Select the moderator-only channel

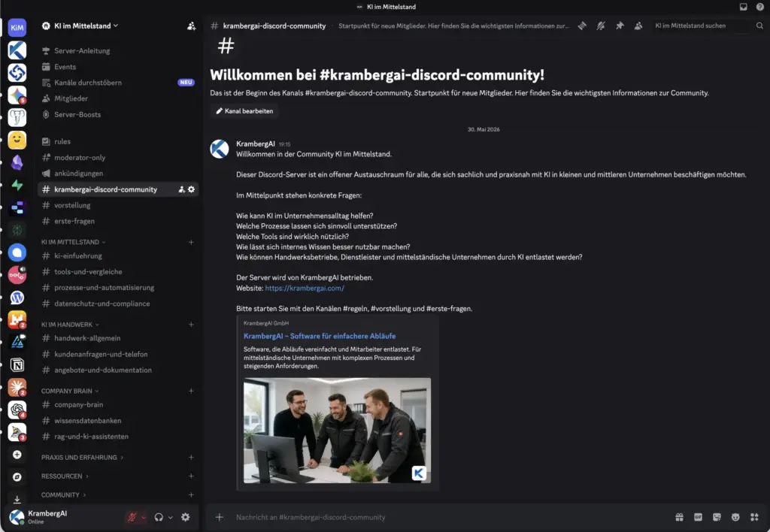(x=118, y=158)
